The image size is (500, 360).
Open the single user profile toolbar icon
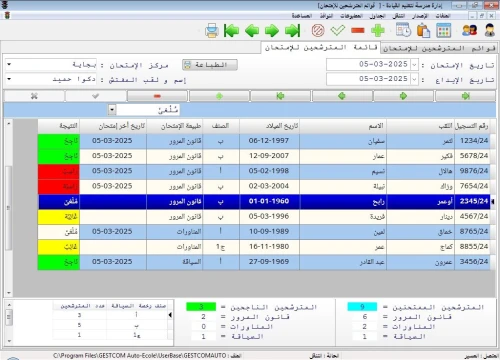point(489,30)
